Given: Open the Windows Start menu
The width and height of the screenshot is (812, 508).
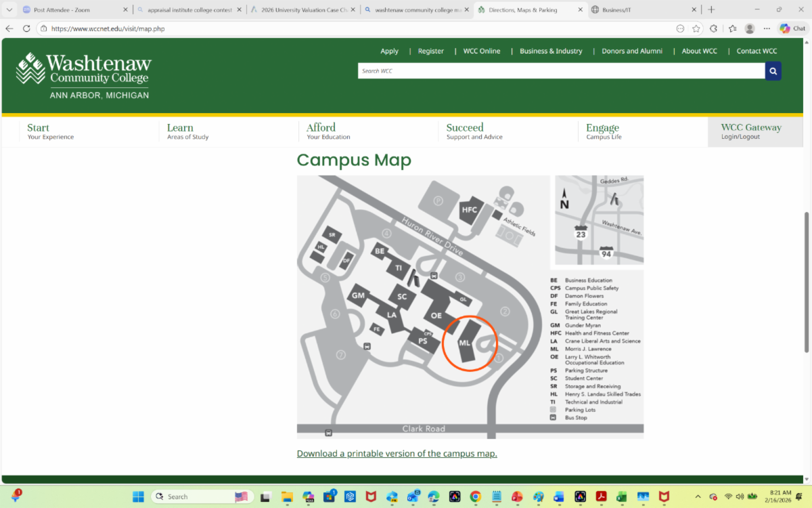Looking at the screenshot, I should pyautogui.click(x=138, y=496).
